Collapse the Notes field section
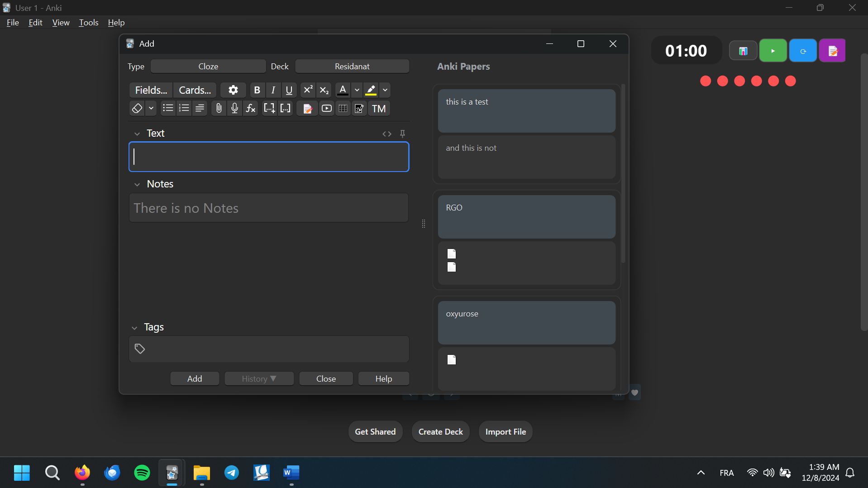This screenshot has height=488, width=868. 137,184
